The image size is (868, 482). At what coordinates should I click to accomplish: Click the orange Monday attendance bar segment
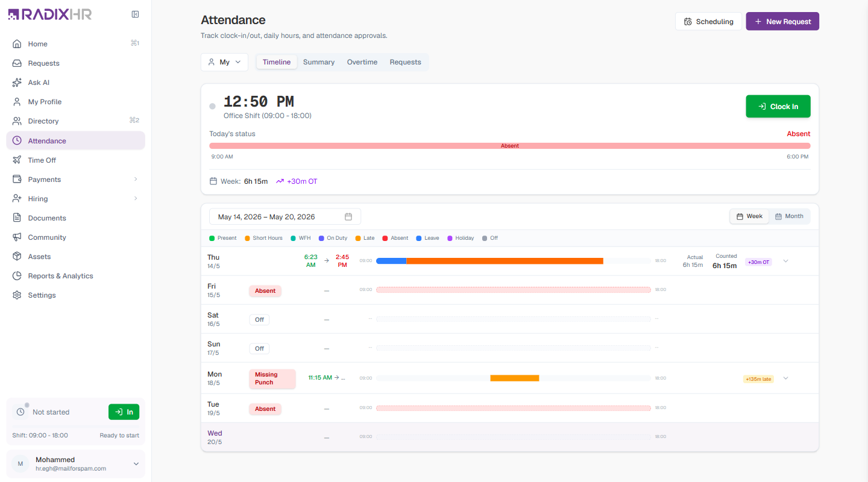pos(514,378)
